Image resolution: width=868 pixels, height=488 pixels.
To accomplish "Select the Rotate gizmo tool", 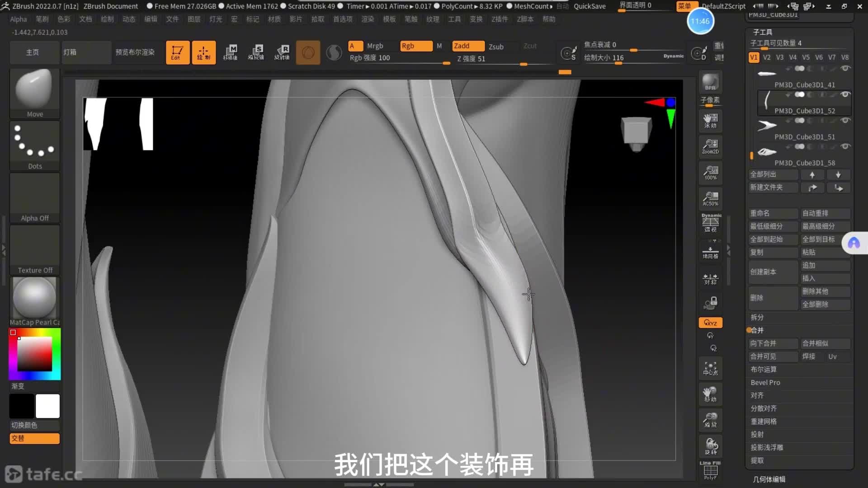I will pyautogui.click(x=282, y=52).
